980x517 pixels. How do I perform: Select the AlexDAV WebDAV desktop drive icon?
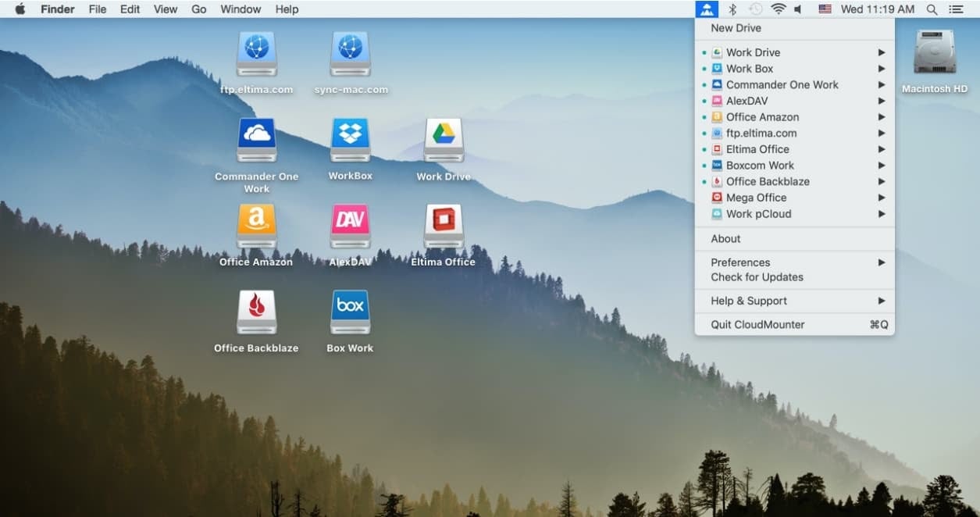tap(351, 226)
